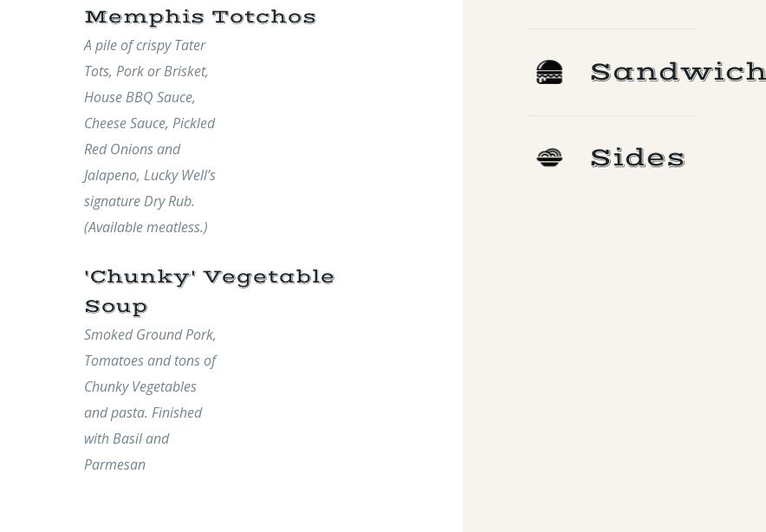The height and width of the screenshot is (532, 766).
Task: Click the "Tomatoes and tons of" line
Action: coord(150,360)
